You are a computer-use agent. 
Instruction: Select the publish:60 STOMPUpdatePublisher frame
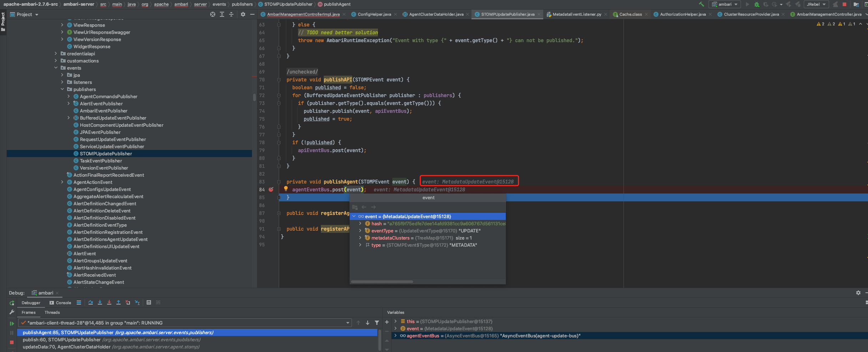pyautogui.click(x=197, y=340)
